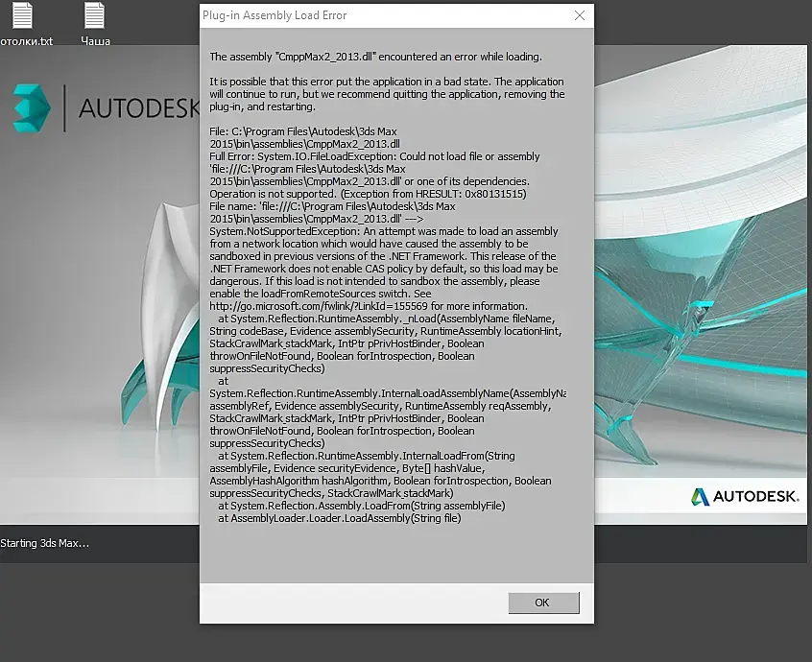Click the line 'The assembly "CmppMax2_2013.dll" encountered an error'
Screen dimensions: 812x662
pyautogui.click(x=375, y=57)
